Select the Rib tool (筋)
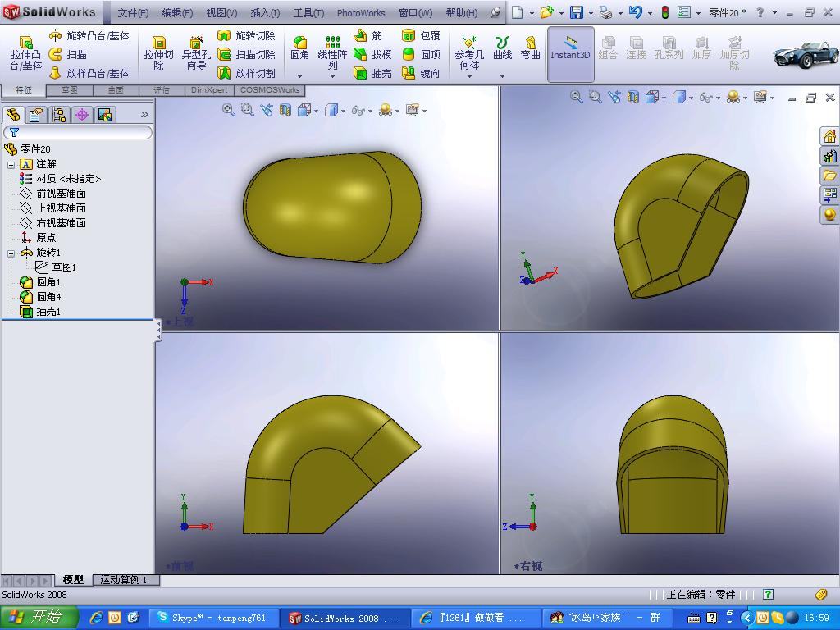Screen dimensions: 840x630 368,36
